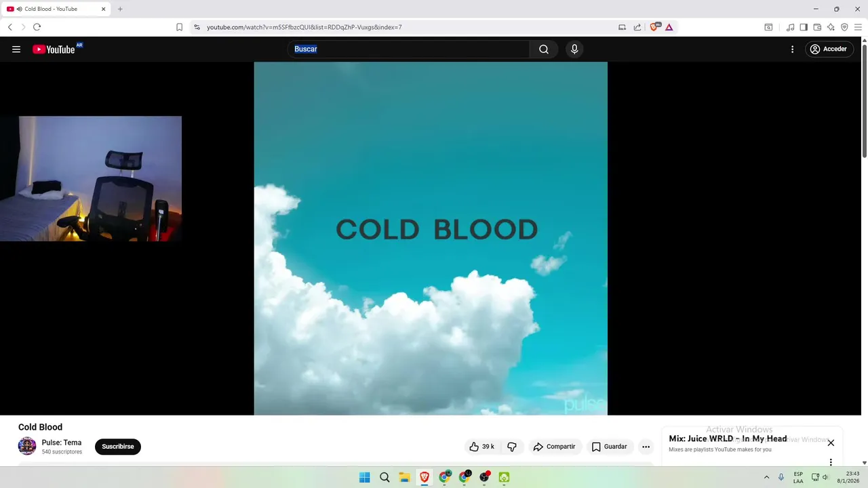This screenshot has width=868, height=488.
Task: Open the Brave Wallet icon
Action: [817, 27]
